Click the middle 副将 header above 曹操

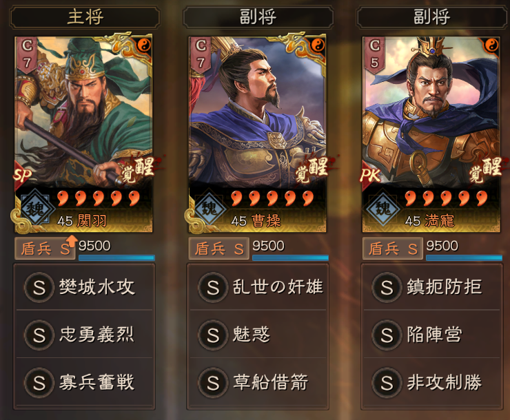point(258,17)
